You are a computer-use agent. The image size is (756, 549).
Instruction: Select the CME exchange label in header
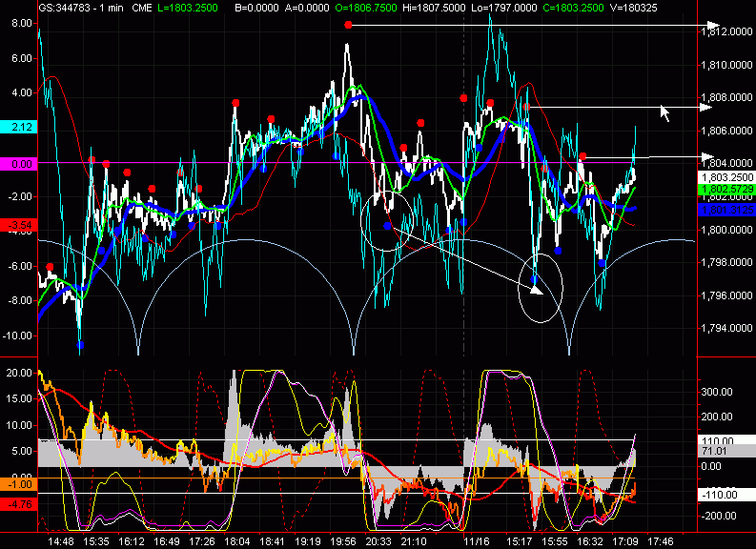click(x=141, y=8)
